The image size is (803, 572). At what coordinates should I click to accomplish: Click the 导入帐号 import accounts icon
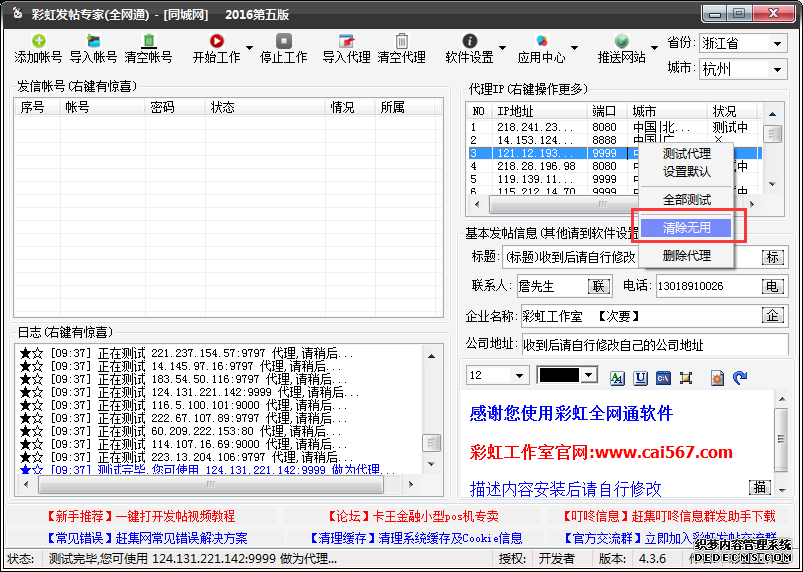(x=94, y=41)
